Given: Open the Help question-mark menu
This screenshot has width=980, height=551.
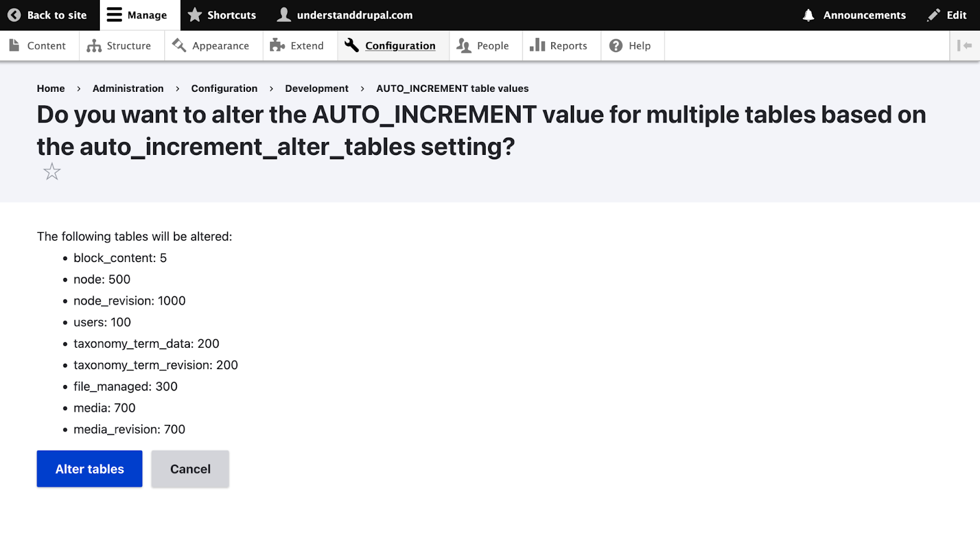Looking at the screenshot, I should pyautogui.click(x=631, y=46).
